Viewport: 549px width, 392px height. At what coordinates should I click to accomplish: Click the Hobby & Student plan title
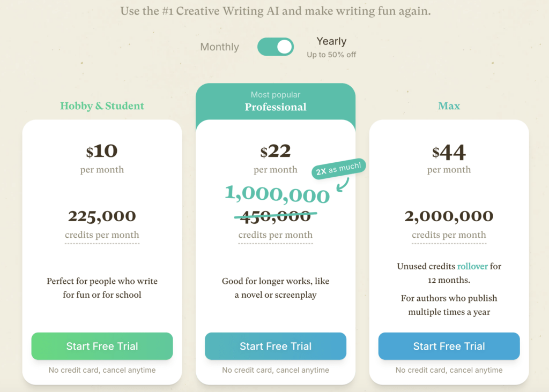pyautogui.click(x=102, y=106)
